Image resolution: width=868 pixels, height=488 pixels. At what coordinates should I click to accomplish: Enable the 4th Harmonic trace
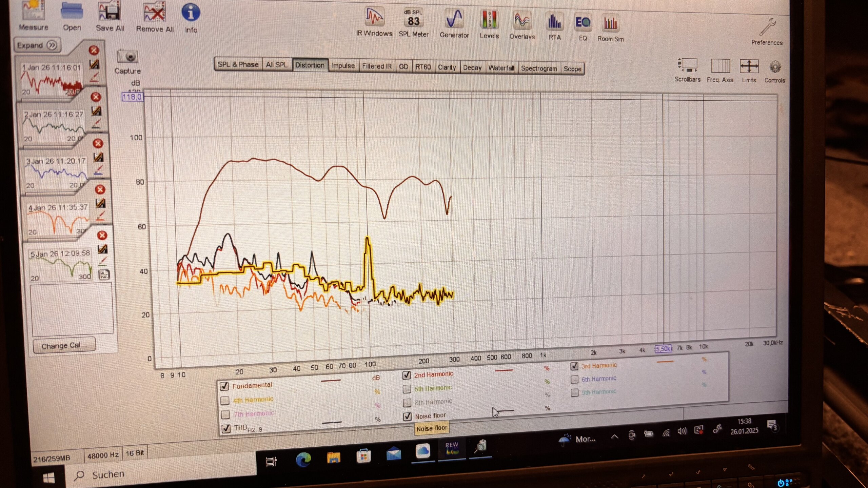[225, 401]
